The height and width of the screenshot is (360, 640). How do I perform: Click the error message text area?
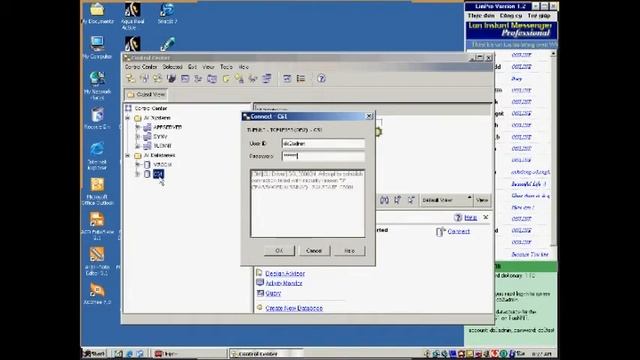click(x=308, y=203)
